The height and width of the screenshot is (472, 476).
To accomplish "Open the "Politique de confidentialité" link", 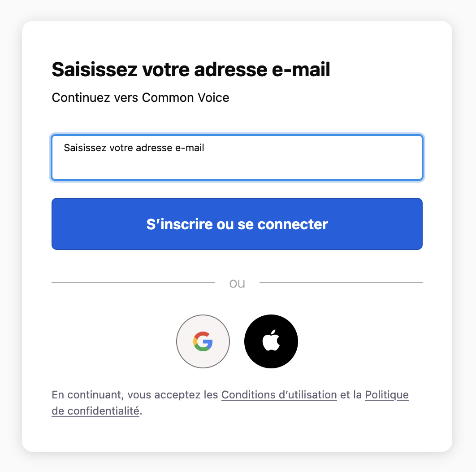I will click(386, 395).
